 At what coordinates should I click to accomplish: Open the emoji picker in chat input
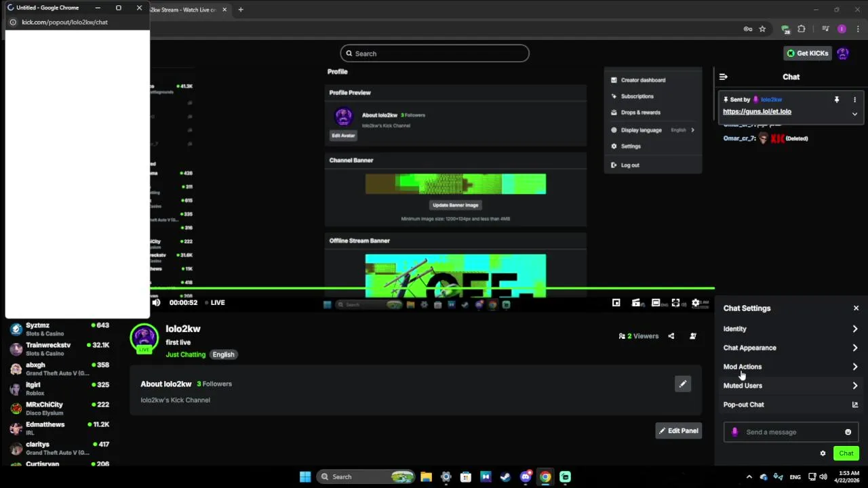848,432
